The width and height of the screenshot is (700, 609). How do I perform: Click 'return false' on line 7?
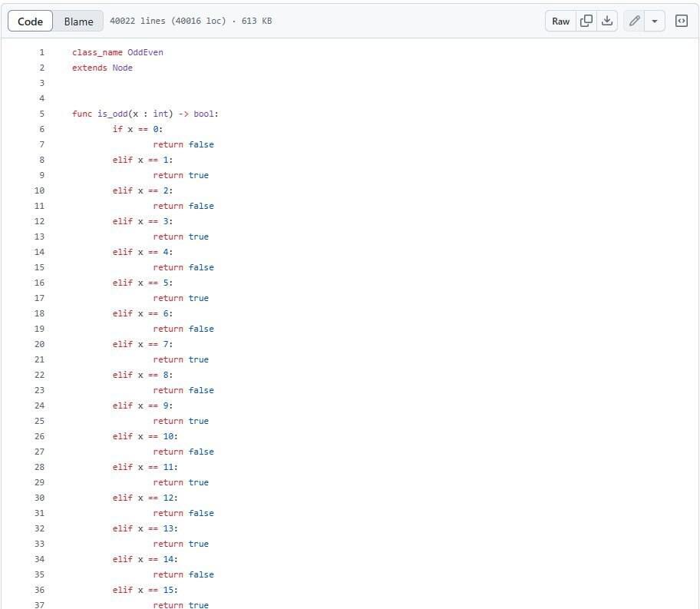[183, 144]
